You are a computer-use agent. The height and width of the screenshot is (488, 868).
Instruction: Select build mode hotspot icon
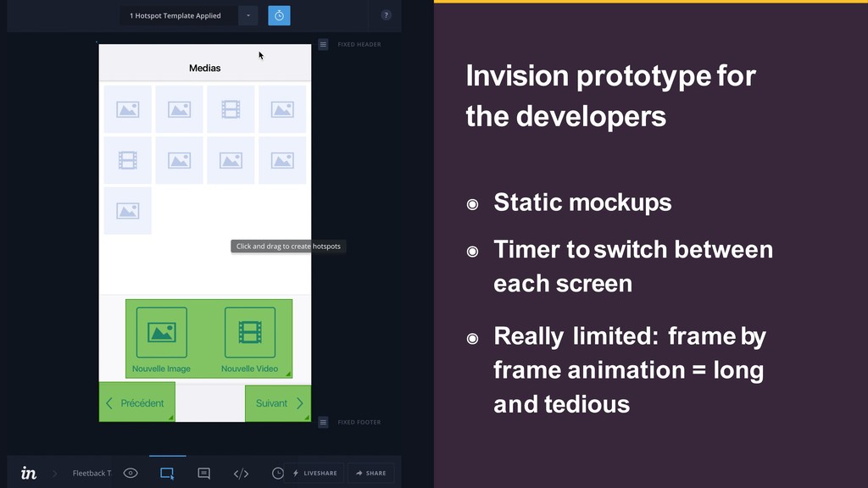pos(167,473)
